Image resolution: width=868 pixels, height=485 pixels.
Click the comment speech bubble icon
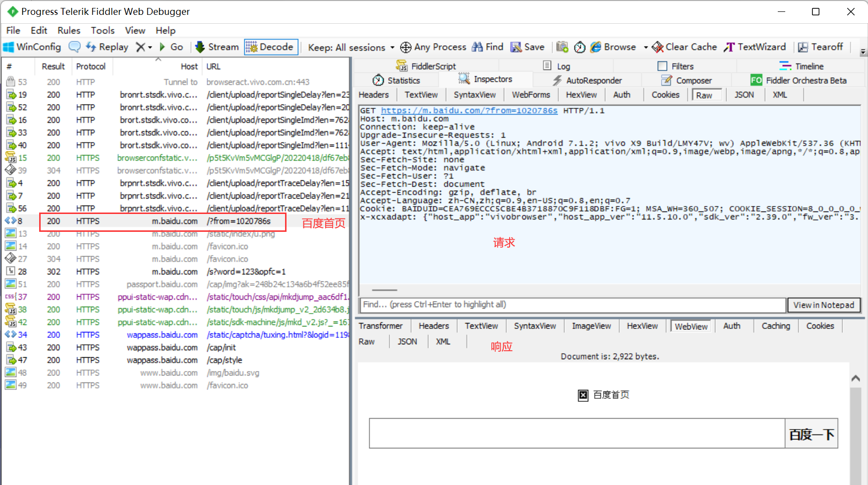tap(74, 47)
